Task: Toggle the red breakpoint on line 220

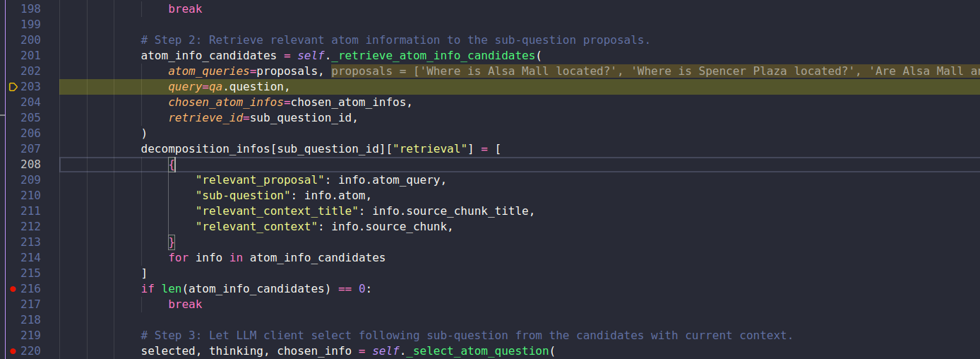Action: coord(13,351)
